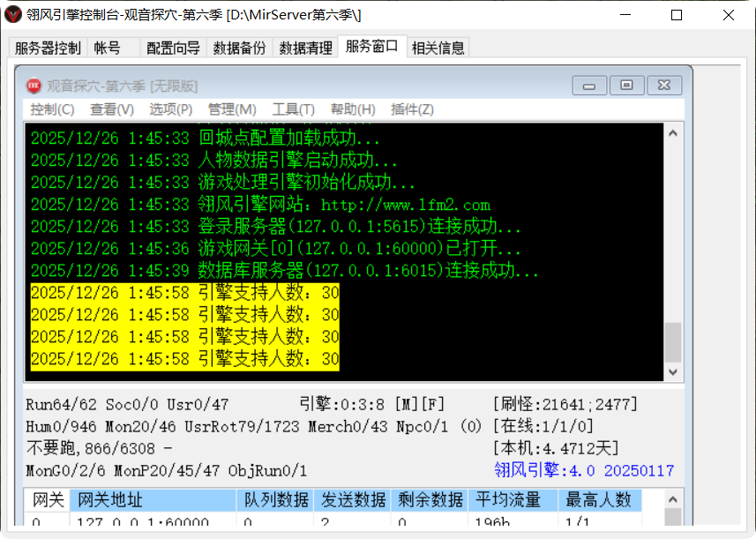This screenshot has width=756, height=539.
Task: View the 相关信息 tab
Action: point(438,48)
